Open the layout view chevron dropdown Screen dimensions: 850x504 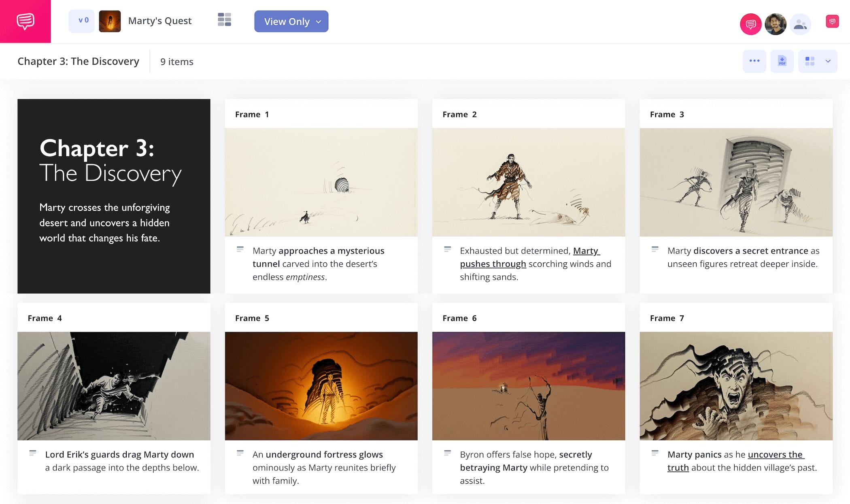pyautogui.click(x=828, y=61)
